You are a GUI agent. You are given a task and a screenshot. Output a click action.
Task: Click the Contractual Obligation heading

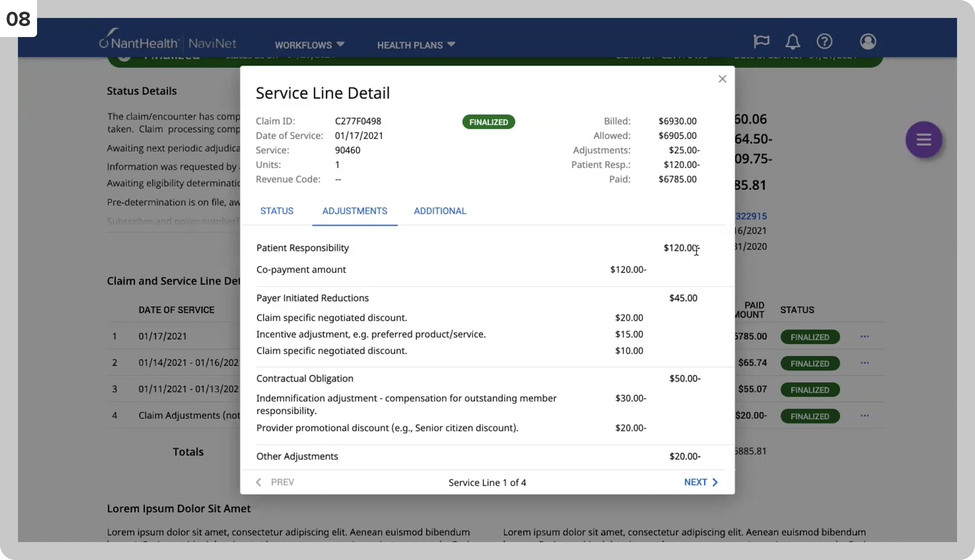pos(305,378)
